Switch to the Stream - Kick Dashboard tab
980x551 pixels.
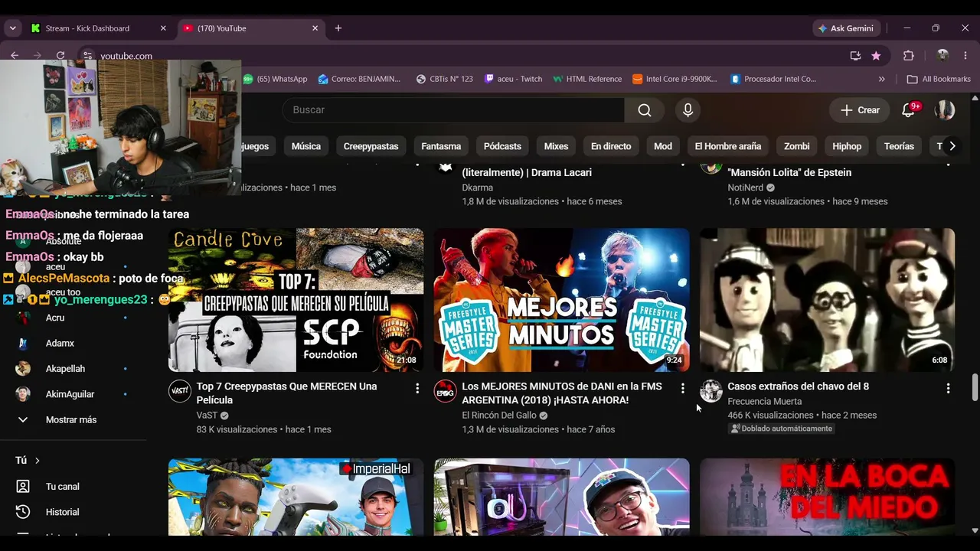pyautogui.click(x=98, y=28)
